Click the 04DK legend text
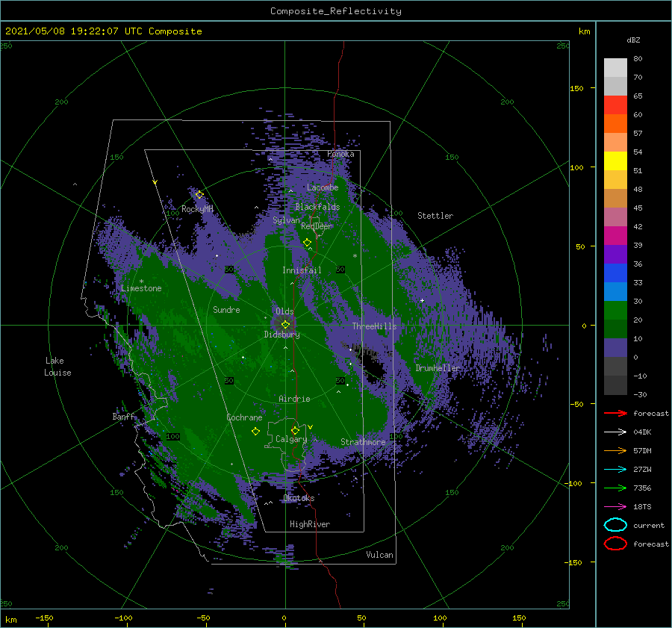The image size is (672, 628). point(642,432)
